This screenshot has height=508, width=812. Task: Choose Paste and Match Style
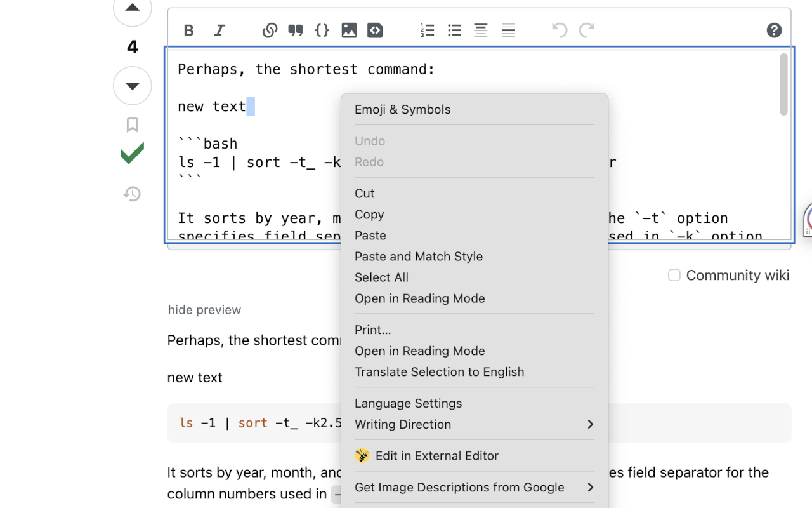[x=475, y=257]
